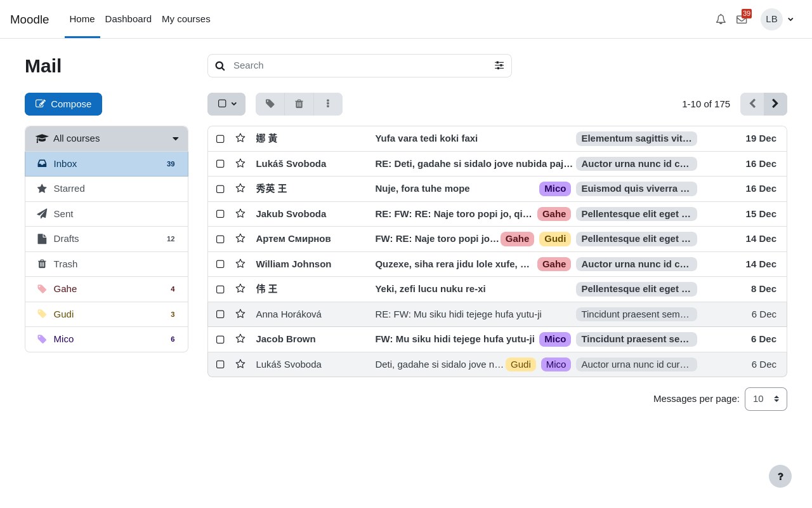The height and width of the screenshot is (508, 812).
Task: Star the message from 娜 黃
Action: tap(240, 138)
